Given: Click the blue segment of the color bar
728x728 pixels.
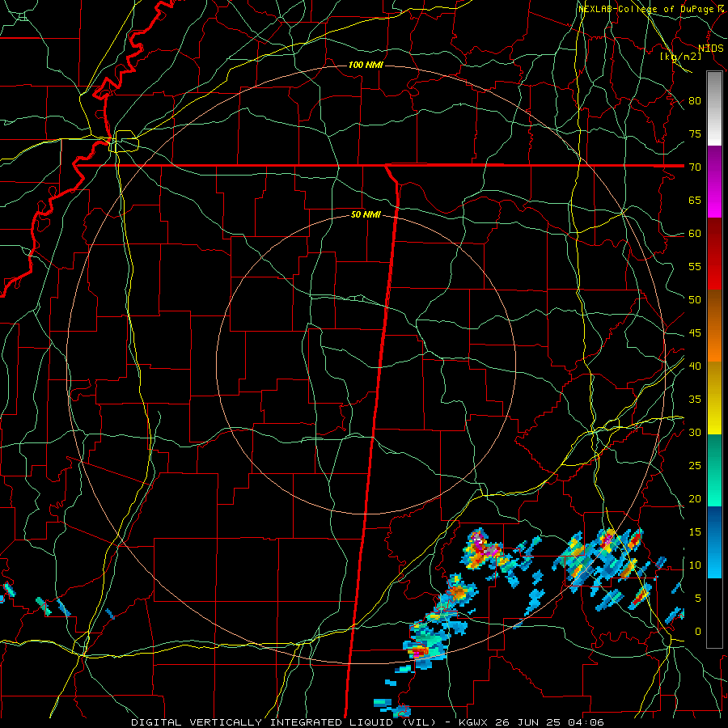Looking at the screenshot, I should (x=714, y=542).
